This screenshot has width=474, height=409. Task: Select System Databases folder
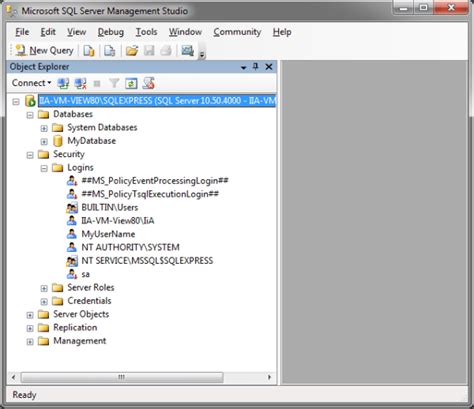click(x=102, y=127)
